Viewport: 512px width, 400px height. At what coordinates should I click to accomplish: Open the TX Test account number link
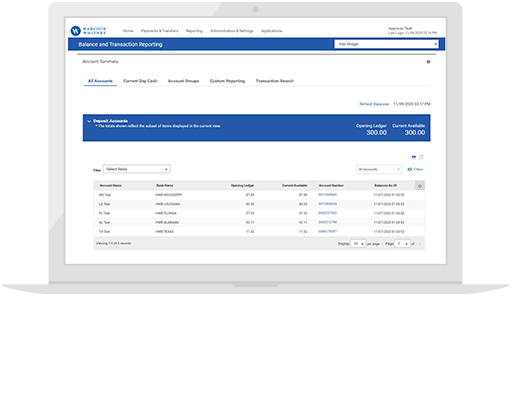(328, 231)
